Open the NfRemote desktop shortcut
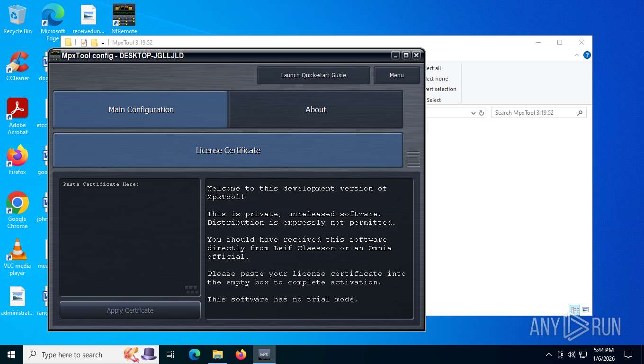This screenshot has width=644, height=364. coord(124,19)
